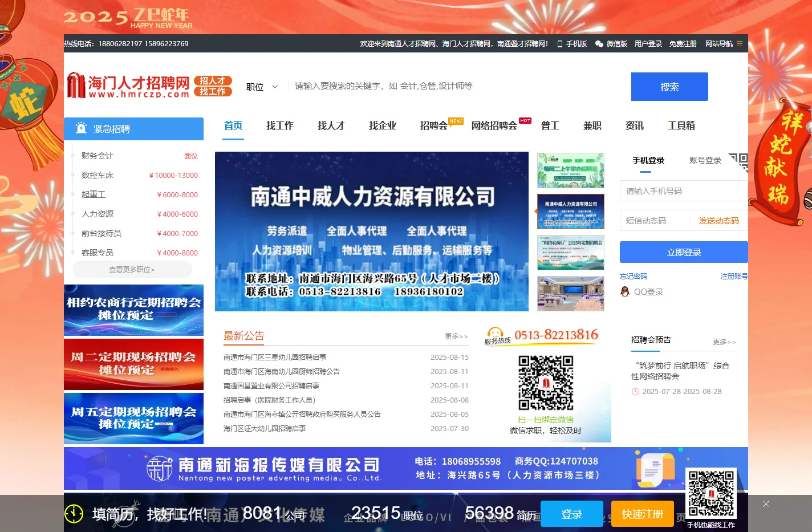Image resolution: width=812 pixels, height=532 pixels.
Task: Click the WeChat binding QR code
Action: coord(546,383)
